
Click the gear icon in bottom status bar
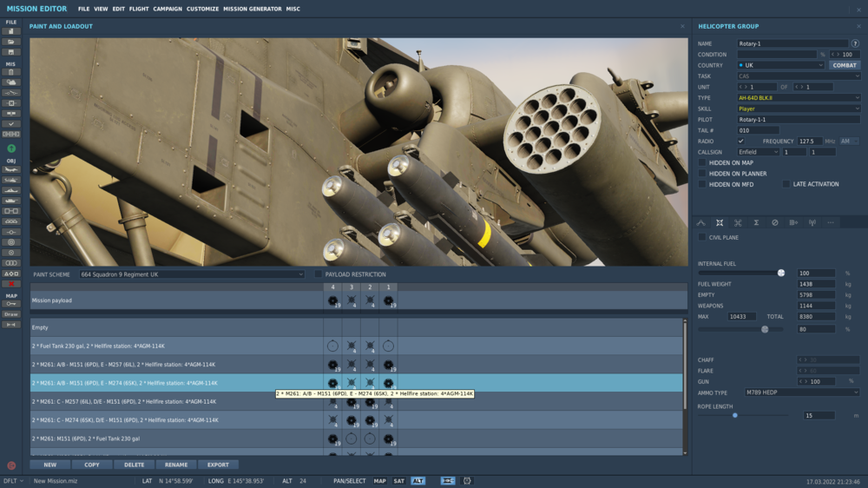[467, 481]
